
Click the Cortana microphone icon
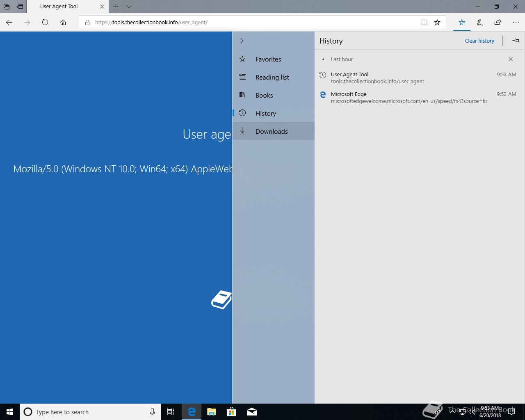152,412
